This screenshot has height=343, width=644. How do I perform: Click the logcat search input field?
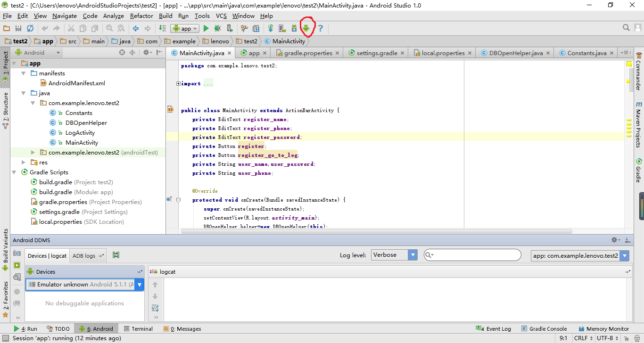[472, 255]
